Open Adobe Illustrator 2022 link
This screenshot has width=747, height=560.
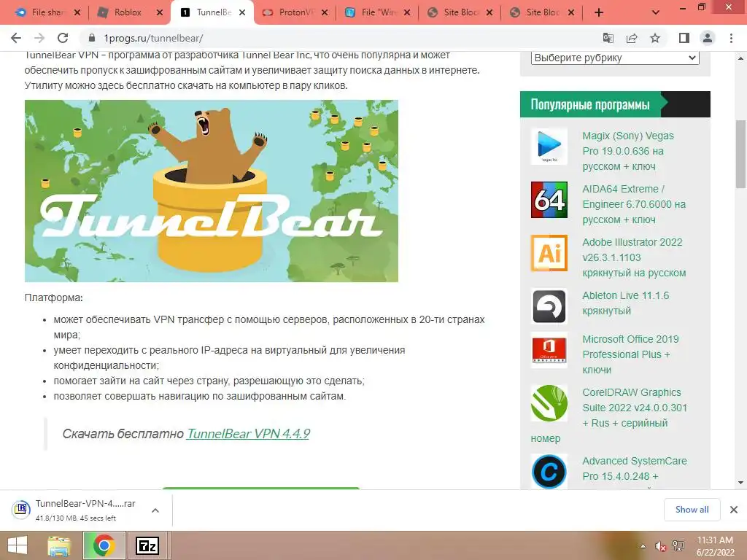[x=634, y=257]
